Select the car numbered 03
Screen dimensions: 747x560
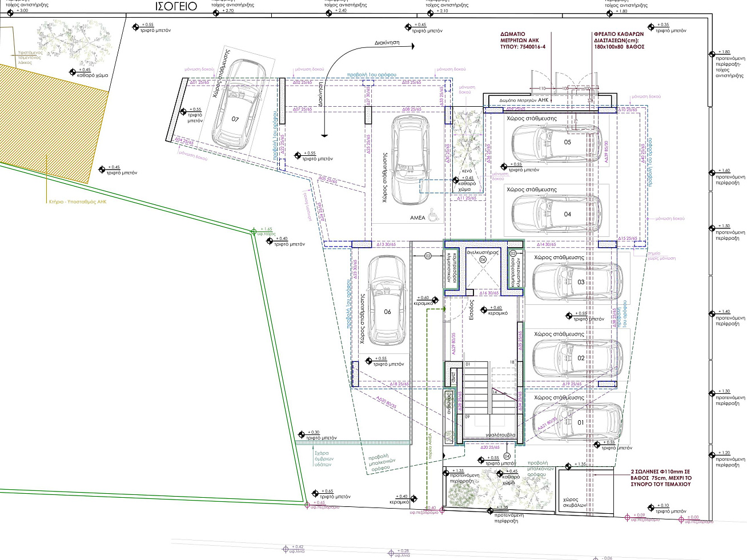pyautogui.click(x=577, y=281)
